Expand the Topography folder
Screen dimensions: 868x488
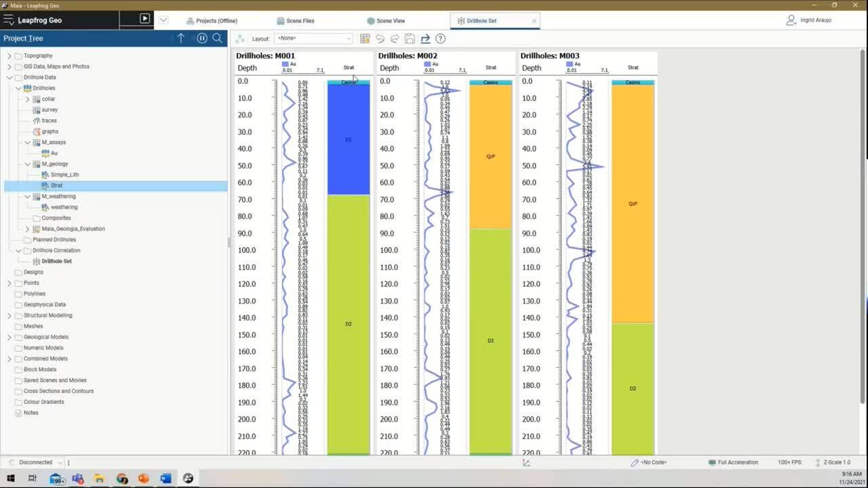[9, 56]
